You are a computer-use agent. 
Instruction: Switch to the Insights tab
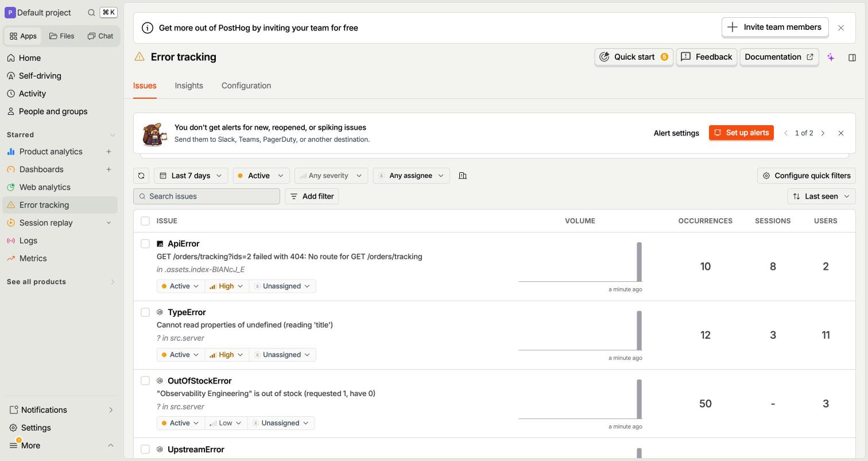pos(189,86)
